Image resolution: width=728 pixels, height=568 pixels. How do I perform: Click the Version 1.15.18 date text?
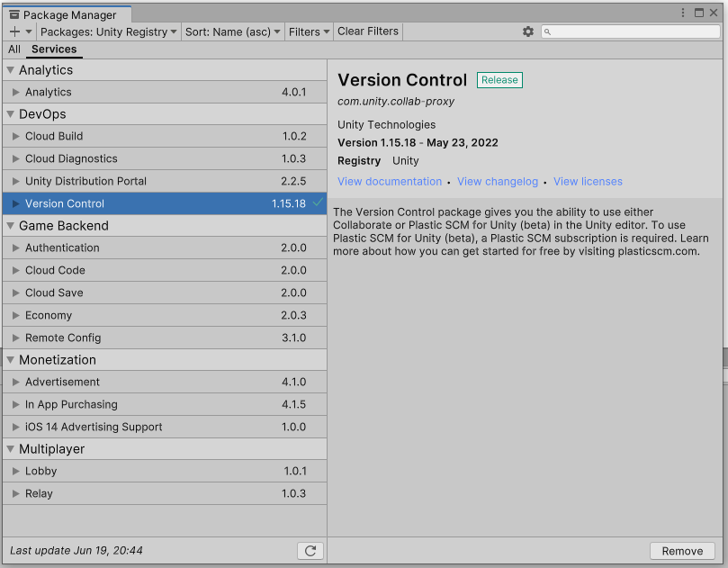click(x=418, y=142)
